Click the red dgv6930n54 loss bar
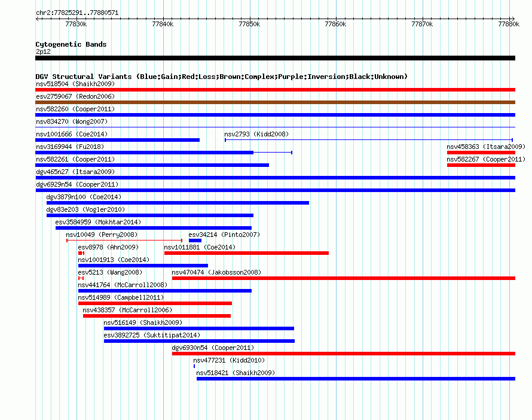The image size is (532, 420). pyautogui.click(x=344, y=354)
